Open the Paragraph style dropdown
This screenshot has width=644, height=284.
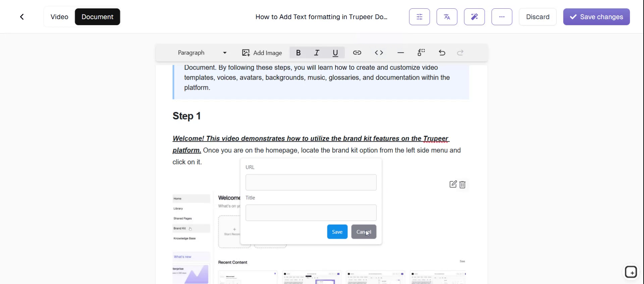[x=202, y=53]
